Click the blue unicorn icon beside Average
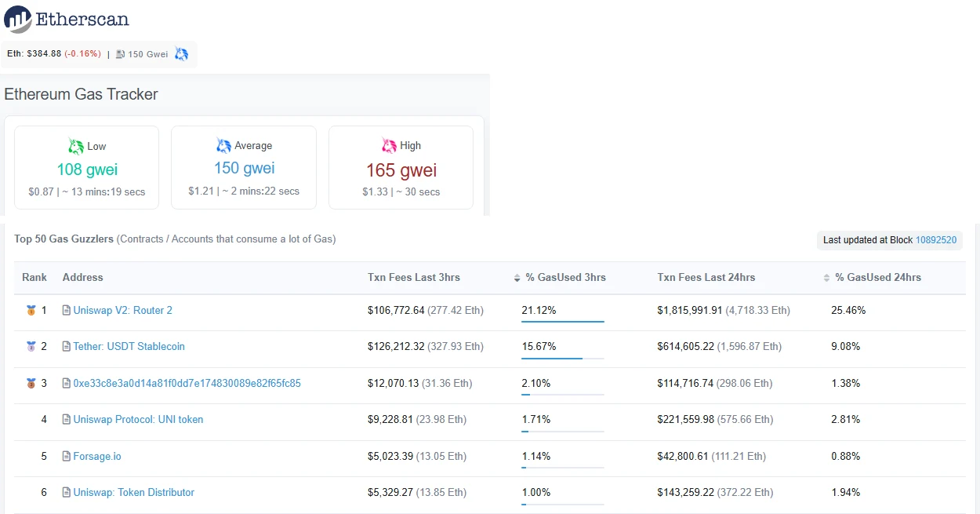Viewport: 980px width, 514px height. (x=223, y=145)
